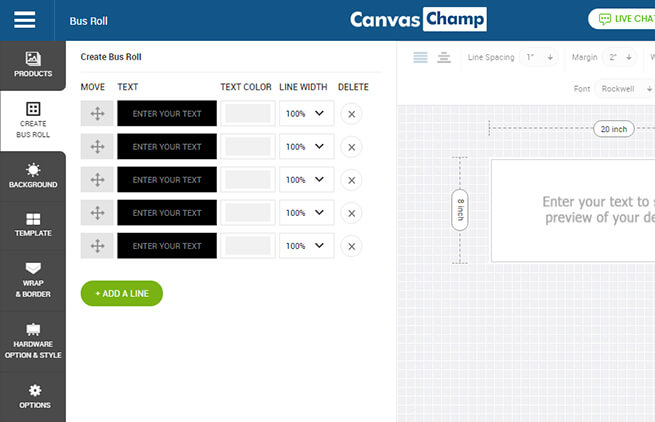Pick text color for the second line
The height and width of the screenshot is (422, 655).
tap(248, 147)
